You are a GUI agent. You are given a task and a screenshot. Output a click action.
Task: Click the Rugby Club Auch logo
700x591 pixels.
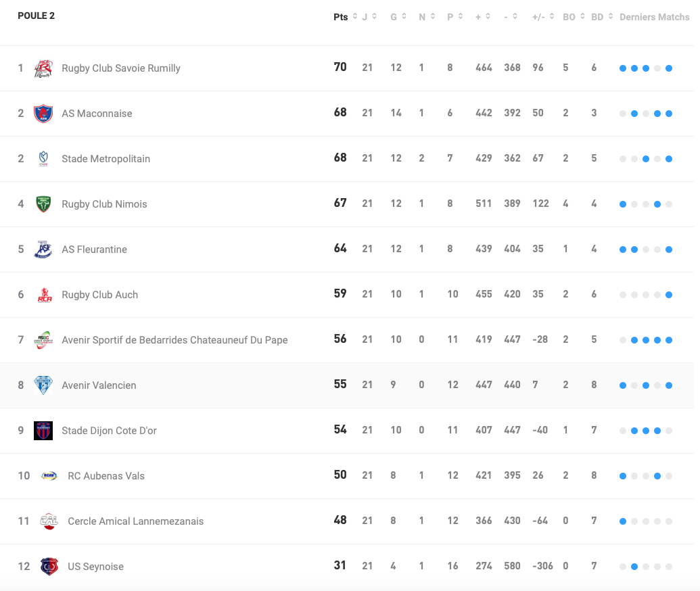pos(43,295)
